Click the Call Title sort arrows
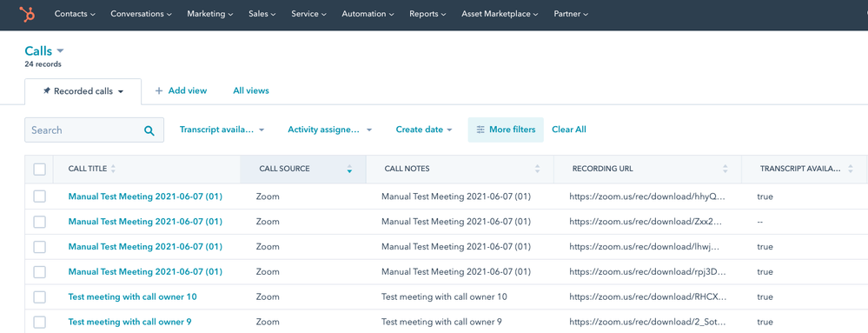868x333 pixels. [114, 169]
